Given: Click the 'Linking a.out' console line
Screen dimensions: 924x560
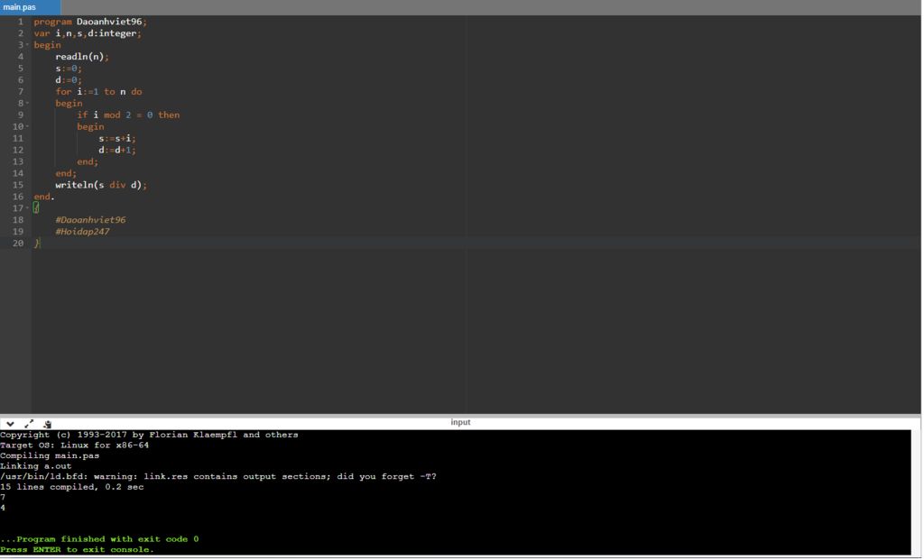Looking at the screenshot, I should coord(35,466).
